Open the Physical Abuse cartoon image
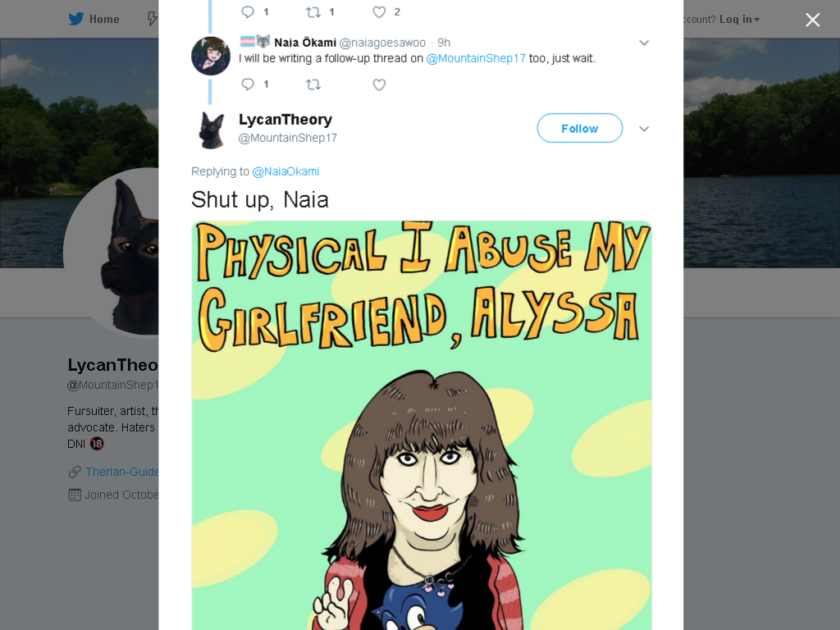Screen dimensions: 840x630 [x=422, y=426]
